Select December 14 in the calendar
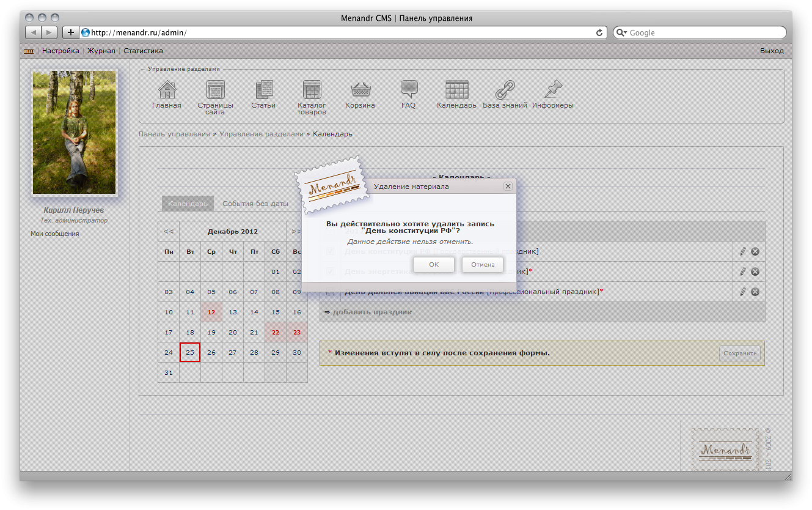812x510 pixels. pos(254,312)
